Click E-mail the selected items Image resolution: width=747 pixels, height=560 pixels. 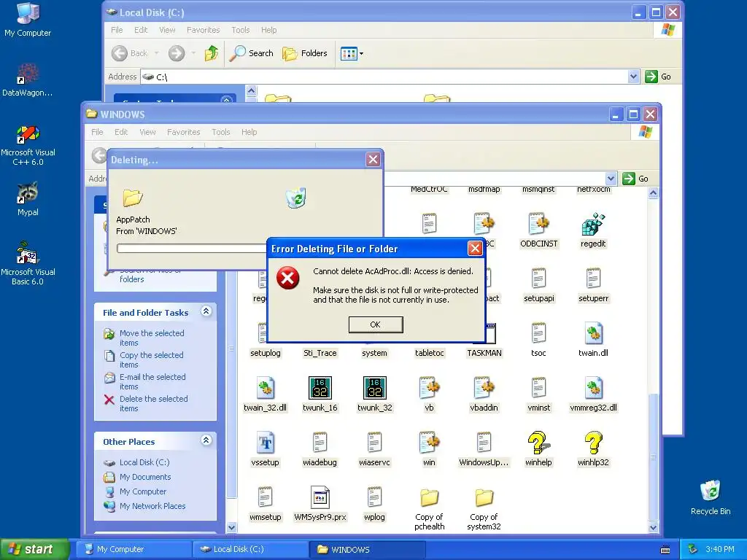click(152, 381)
